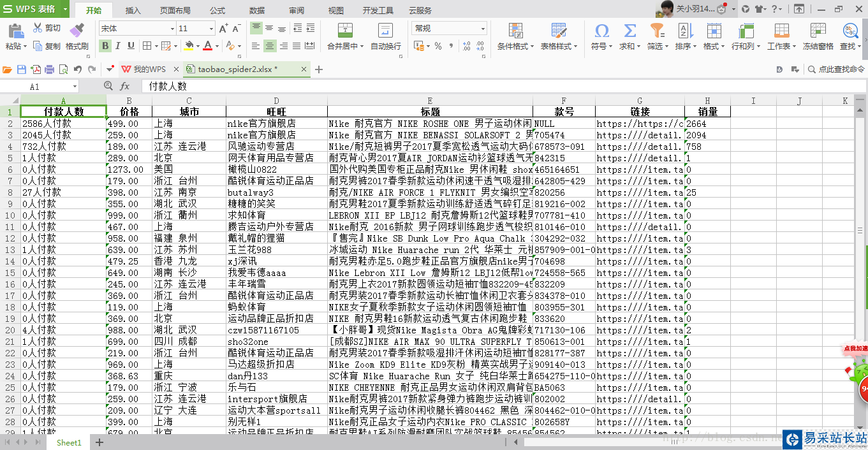
Task: Switch to the 插入 (Insert) ribbon tab
Action: pos(133,10)
